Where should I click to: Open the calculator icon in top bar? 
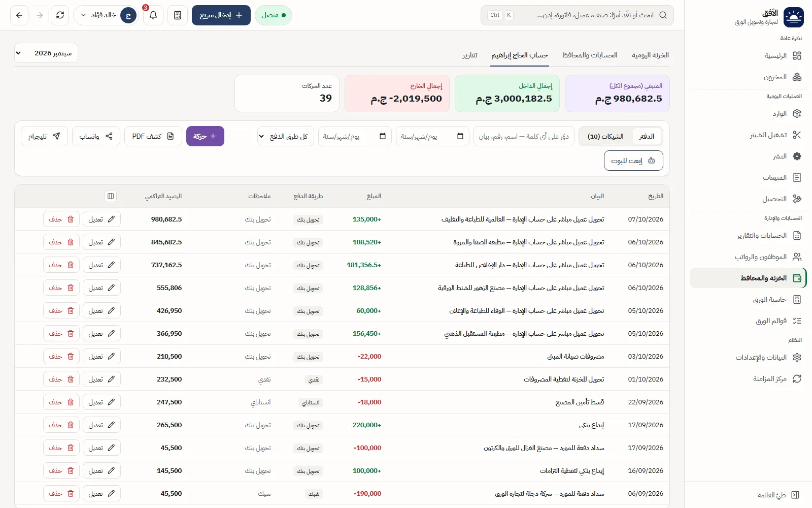(178, 15)
